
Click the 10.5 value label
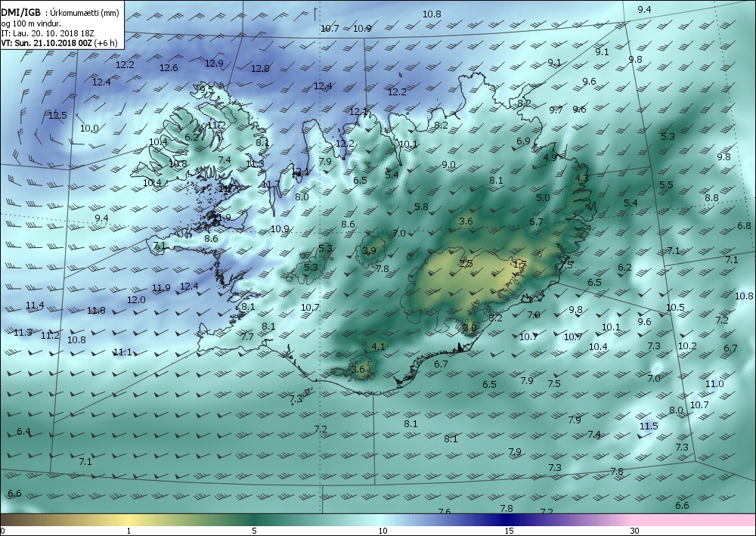[675, 308]
